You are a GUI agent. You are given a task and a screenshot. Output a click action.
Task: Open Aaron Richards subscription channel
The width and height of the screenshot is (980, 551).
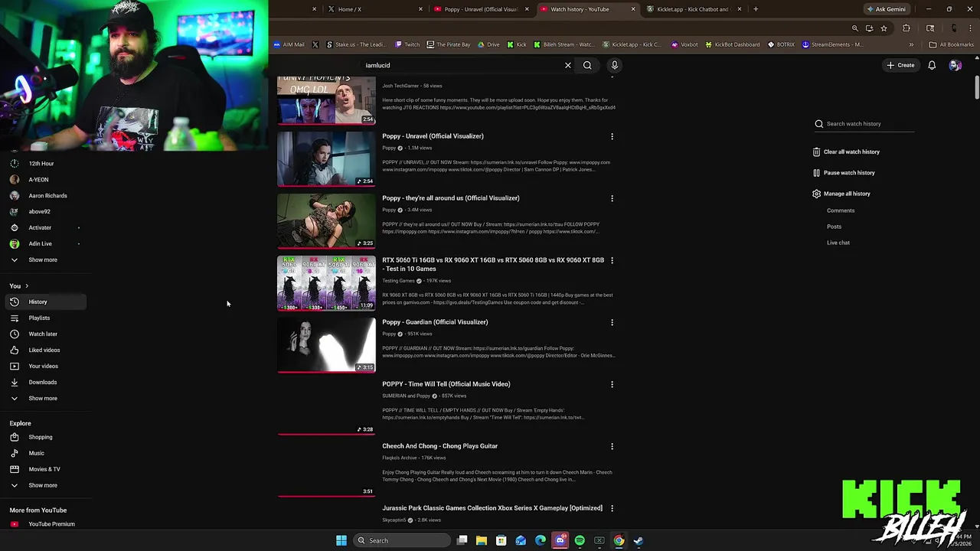44,195
